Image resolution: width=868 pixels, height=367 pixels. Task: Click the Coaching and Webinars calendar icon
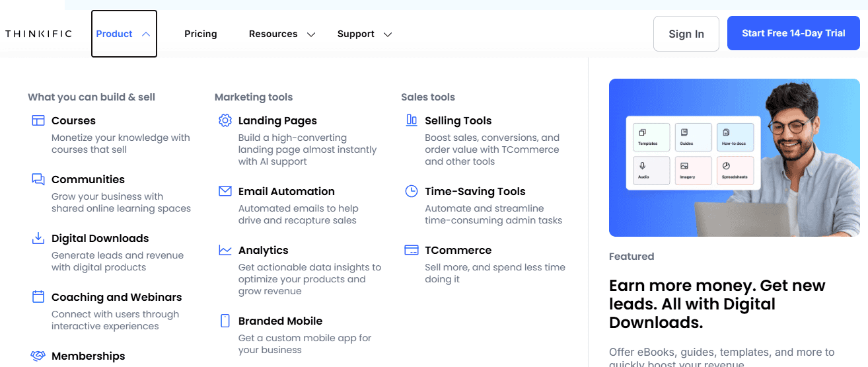click(x=38, y=297)
